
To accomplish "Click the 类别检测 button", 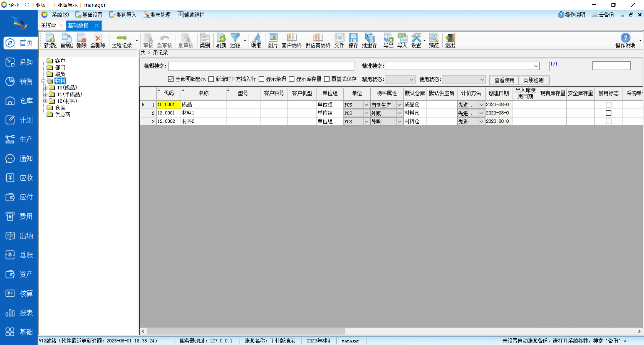I will [x=533, y=80].
